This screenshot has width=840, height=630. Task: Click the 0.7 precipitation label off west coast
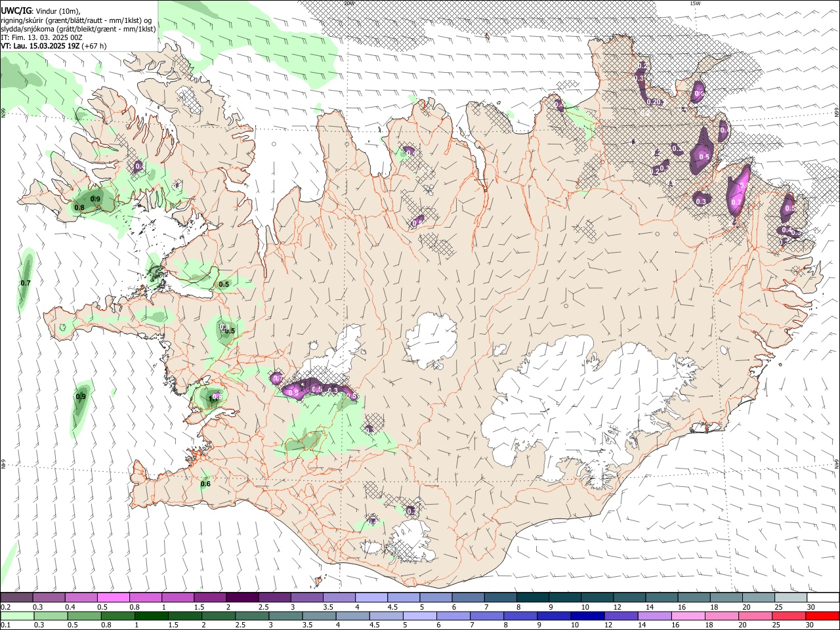click(26, 283)
